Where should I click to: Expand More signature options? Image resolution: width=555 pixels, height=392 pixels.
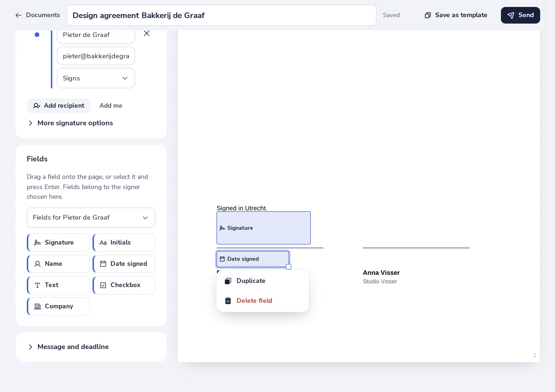coord(70,123)
